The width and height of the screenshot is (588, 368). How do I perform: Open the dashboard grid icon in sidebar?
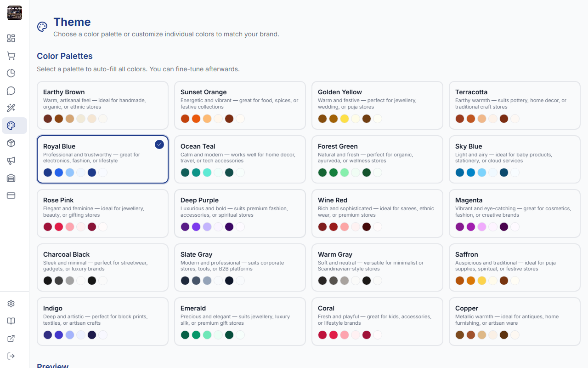[x=11, y=38]
